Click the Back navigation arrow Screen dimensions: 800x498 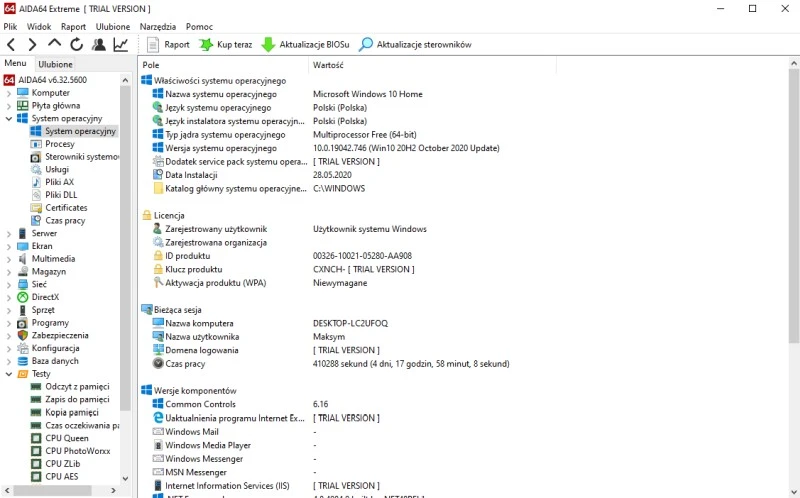click(x=11, y=44)
